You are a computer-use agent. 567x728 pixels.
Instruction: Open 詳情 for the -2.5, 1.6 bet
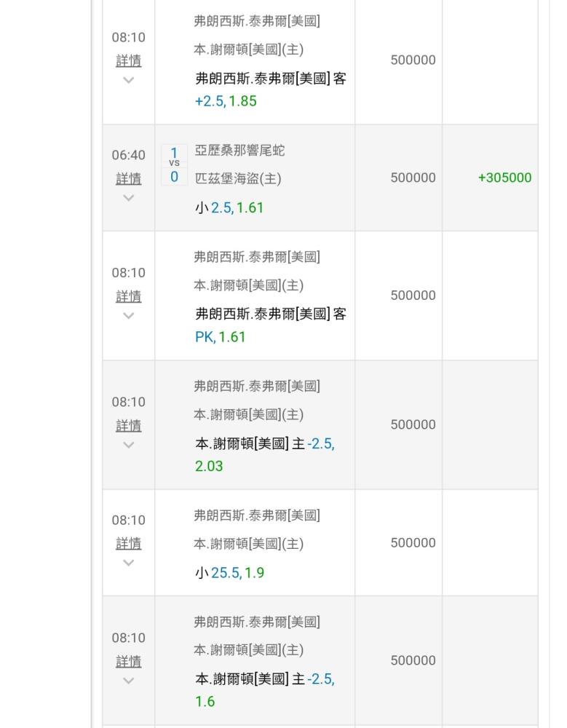point(129,662)
